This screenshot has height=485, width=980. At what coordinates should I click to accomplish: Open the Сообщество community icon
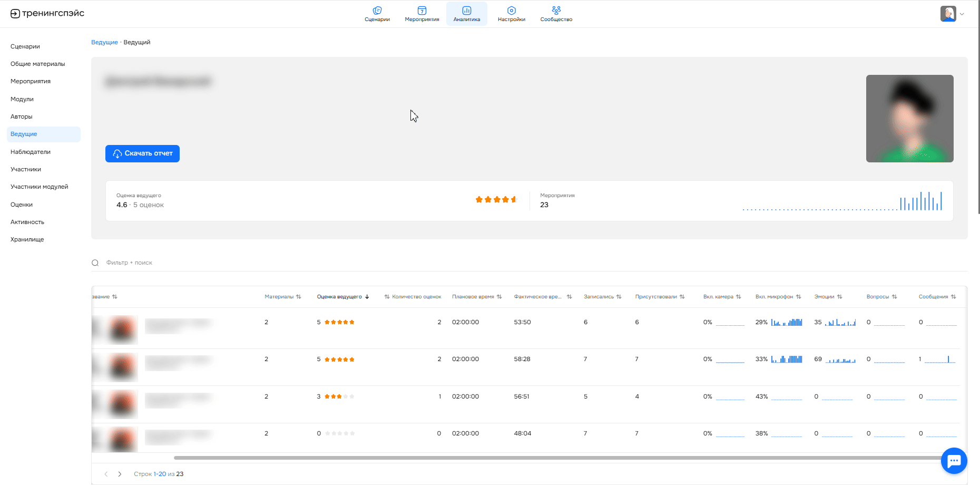click(x=556, y=11)
